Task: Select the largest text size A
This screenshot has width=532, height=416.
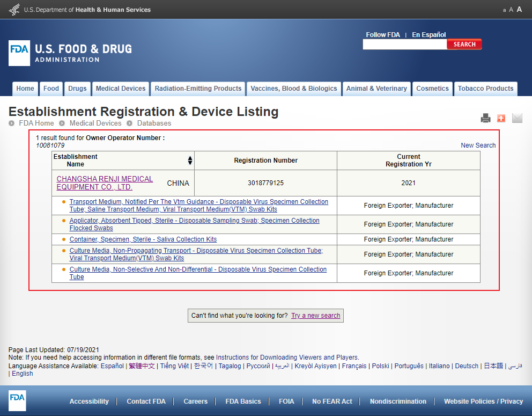Action: (519, 9)
